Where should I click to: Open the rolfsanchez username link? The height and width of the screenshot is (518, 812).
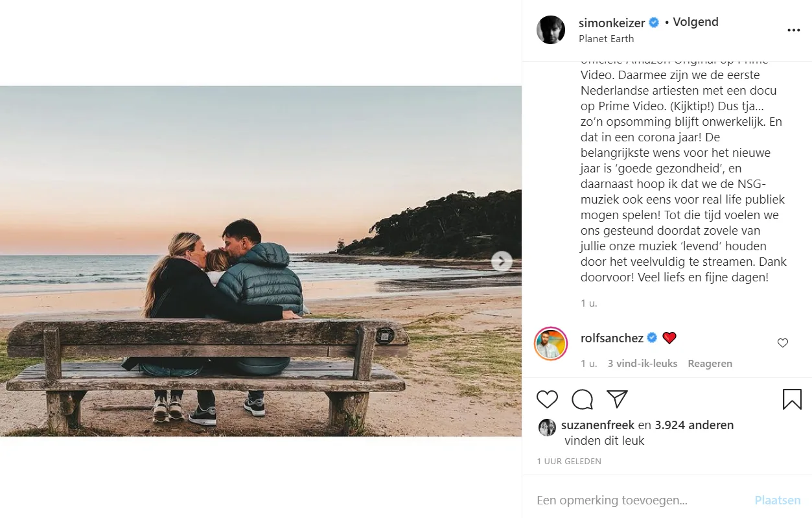click(612, 338)
